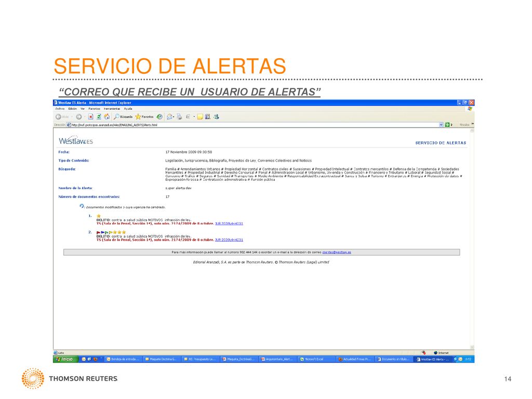Open the Favoritos star toolbar button
Image resolution: width=532 pixels, height=399 pixels.
pyautogui.click(x=144, y=117)
